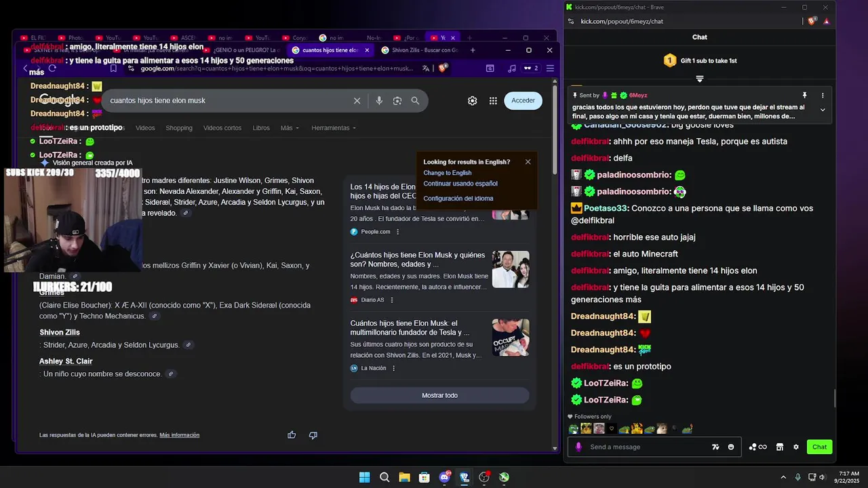
Task: Click La Nación article thumbnail image
Action: coord(511,338)
